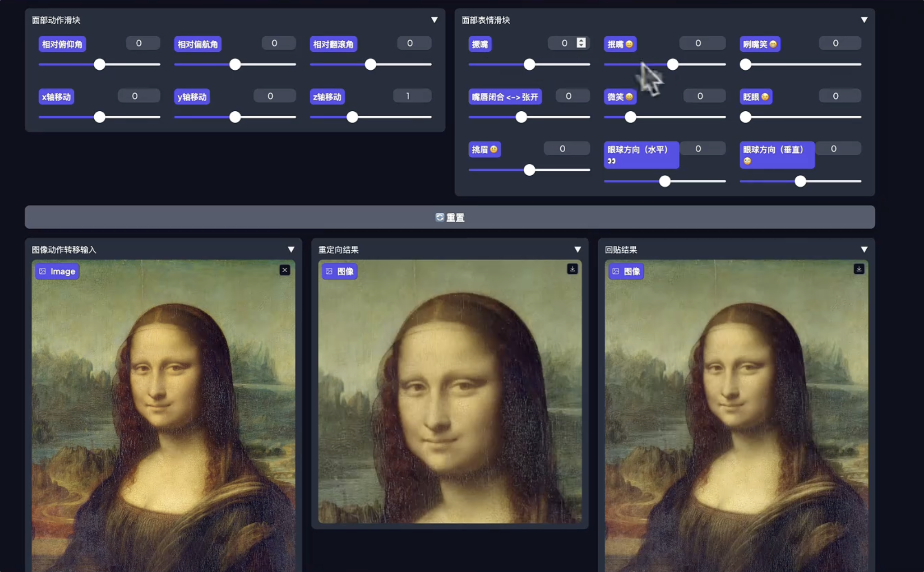Viewport: 924px width, 572px height.
Task: Click the 图像 label on paste-back result
Action: 626,271
